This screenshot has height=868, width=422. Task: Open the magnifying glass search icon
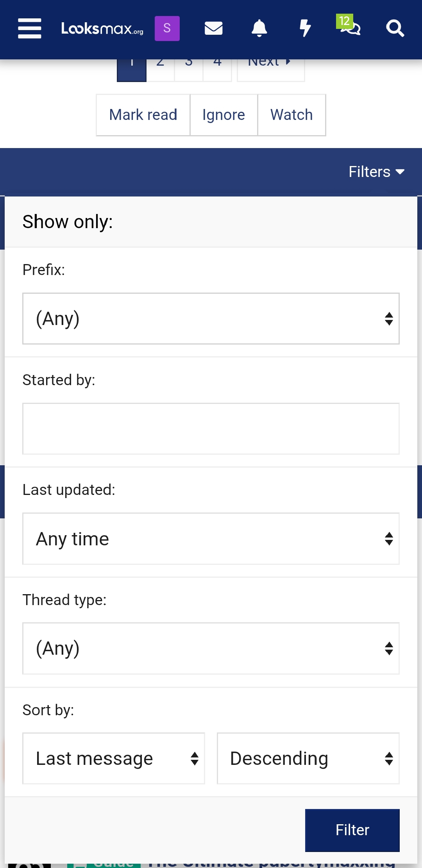pos(395,28)
